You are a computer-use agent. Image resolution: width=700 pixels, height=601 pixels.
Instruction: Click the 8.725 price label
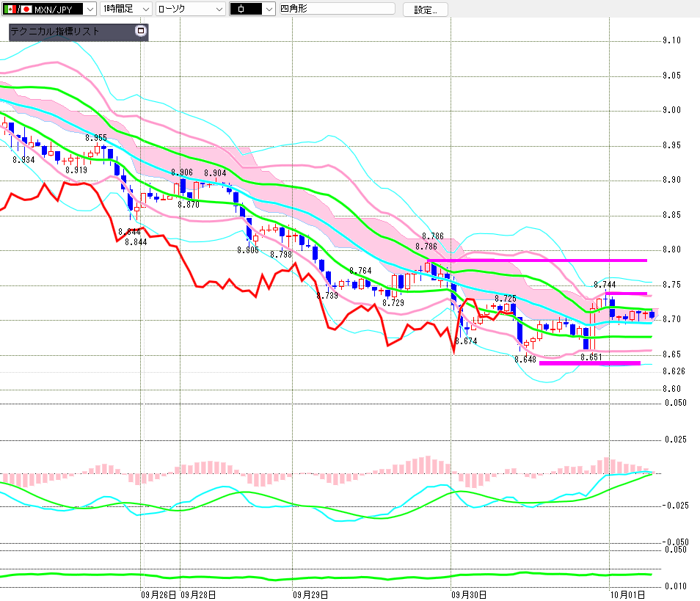pos(506,298)
